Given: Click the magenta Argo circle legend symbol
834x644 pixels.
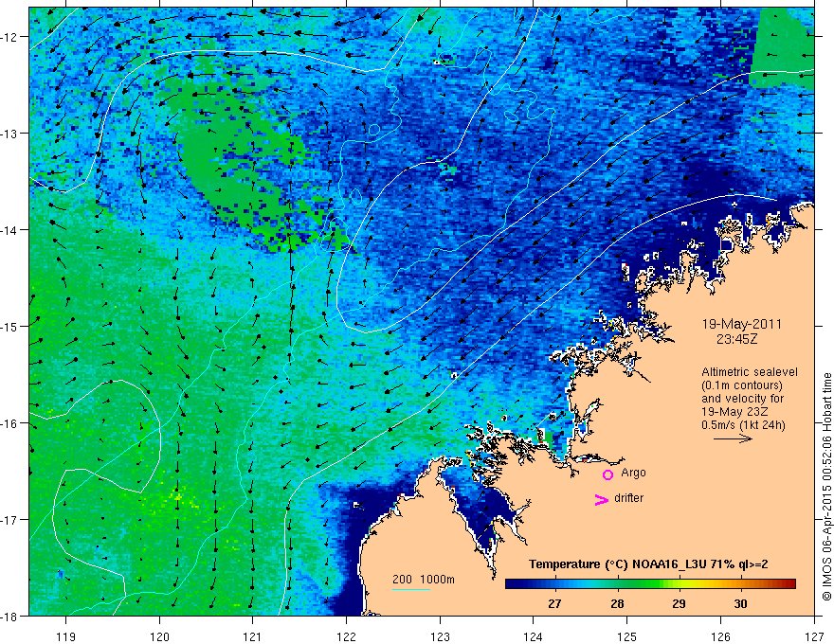Looking at the screenshot, I should coord(607,474).
